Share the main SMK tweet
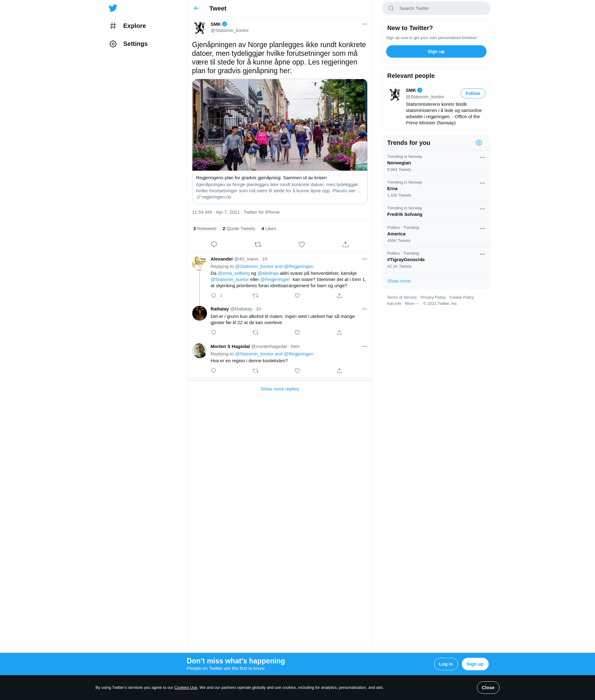 point(346,244)
